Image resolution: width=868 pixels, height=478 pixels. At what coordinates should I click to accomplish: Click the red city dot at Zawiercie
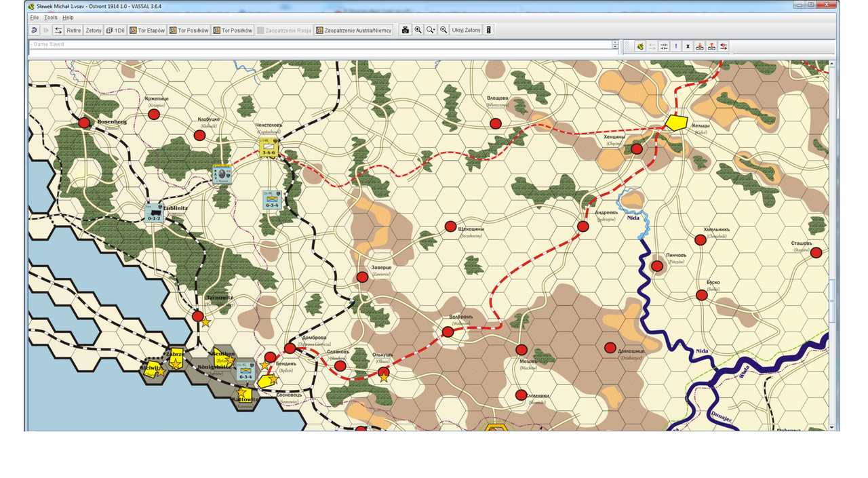coord(362,277)
